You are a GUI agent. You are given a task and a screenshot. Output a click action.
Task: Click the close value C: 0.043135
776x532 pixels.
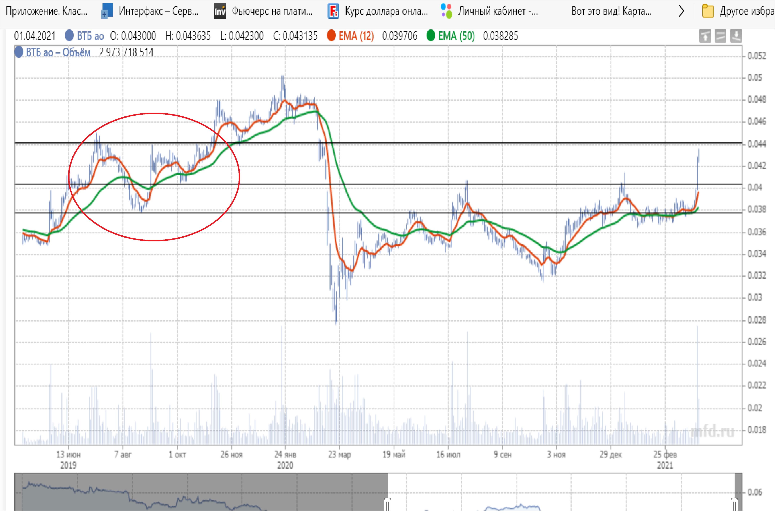point(295,36)
